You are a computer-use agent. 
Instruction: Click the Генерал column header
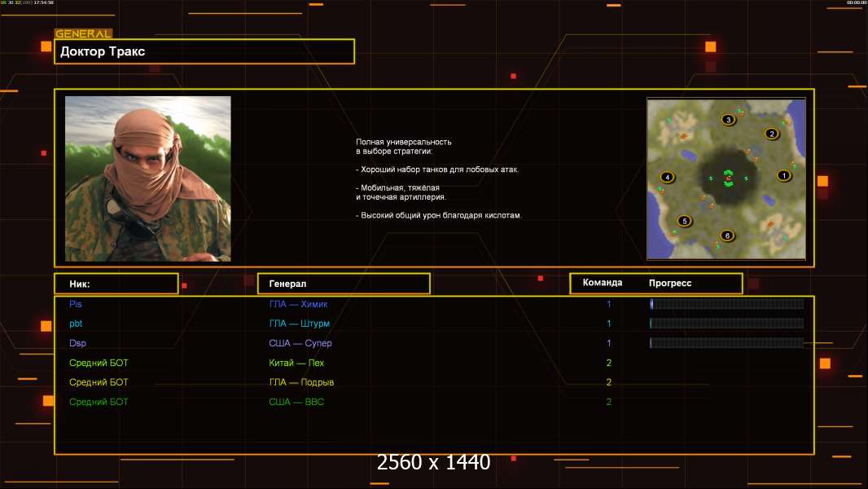343,284
